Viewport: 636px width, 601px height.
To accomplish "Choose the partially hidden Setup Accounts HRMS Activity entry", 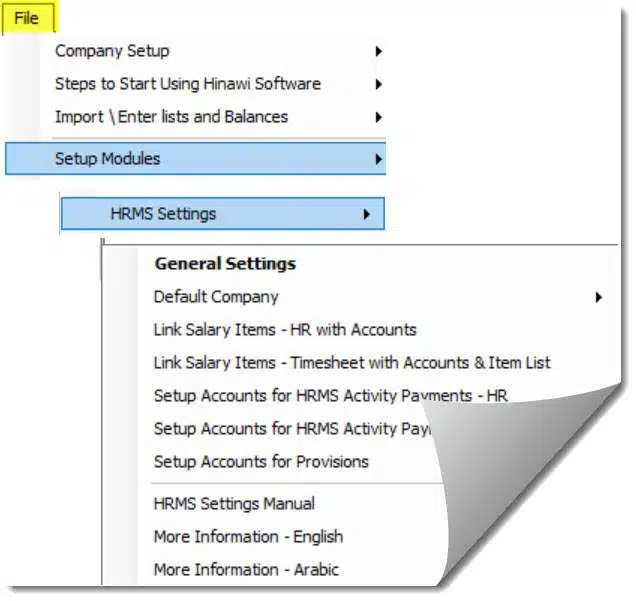I will click(292, 429).
